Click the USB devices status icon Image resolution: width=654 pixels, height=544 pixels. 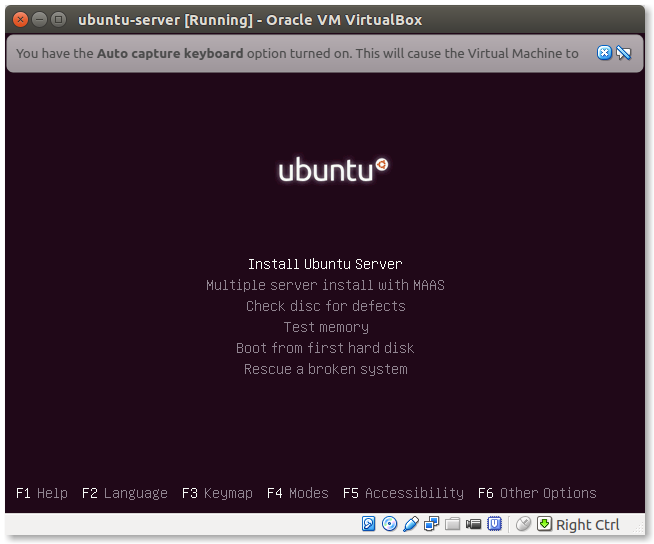pos(411,524)
